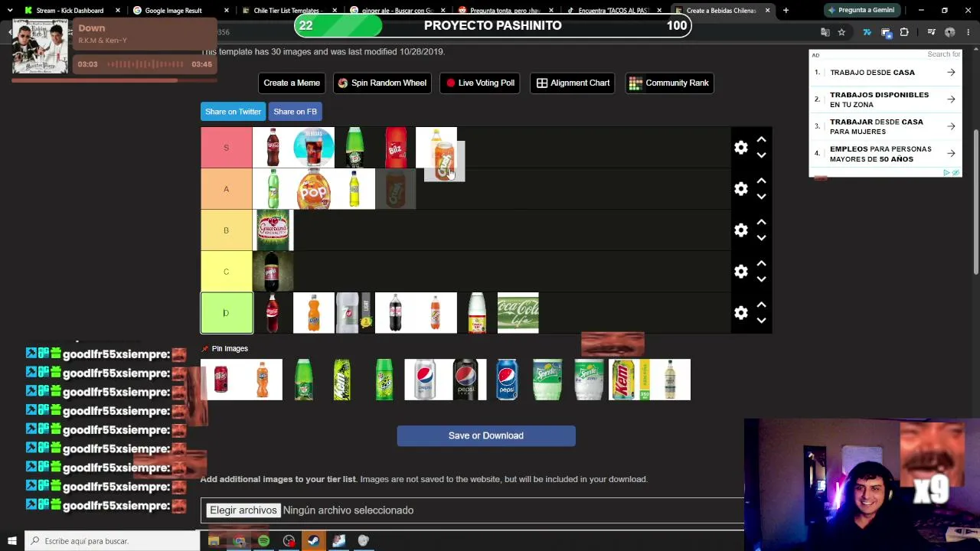View the Community Rank
This screenshot has width=980, height=551.
pos(670,83)
